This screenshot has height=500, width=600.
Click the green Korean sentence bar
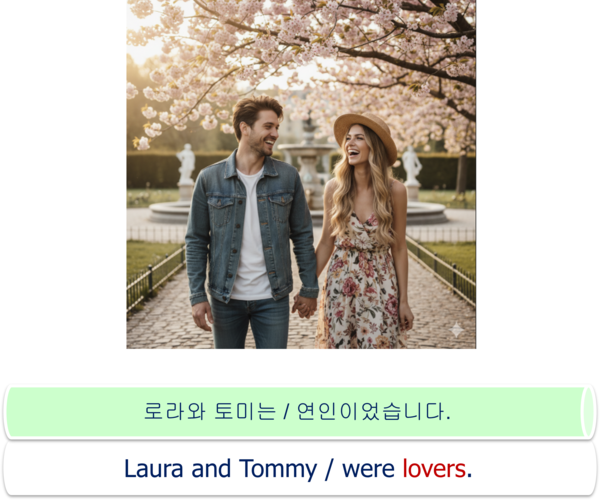point(300,412)
